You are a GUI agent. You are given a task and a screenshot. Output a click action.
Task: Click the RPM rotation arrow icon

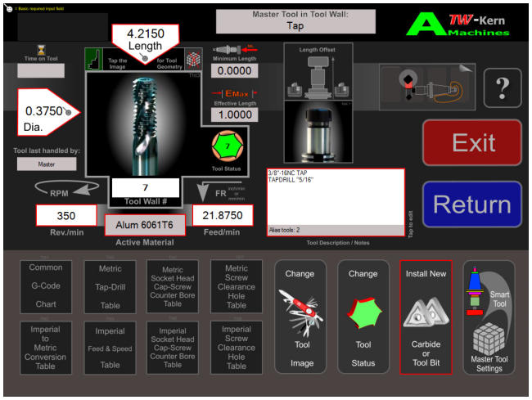click(66, 188)
